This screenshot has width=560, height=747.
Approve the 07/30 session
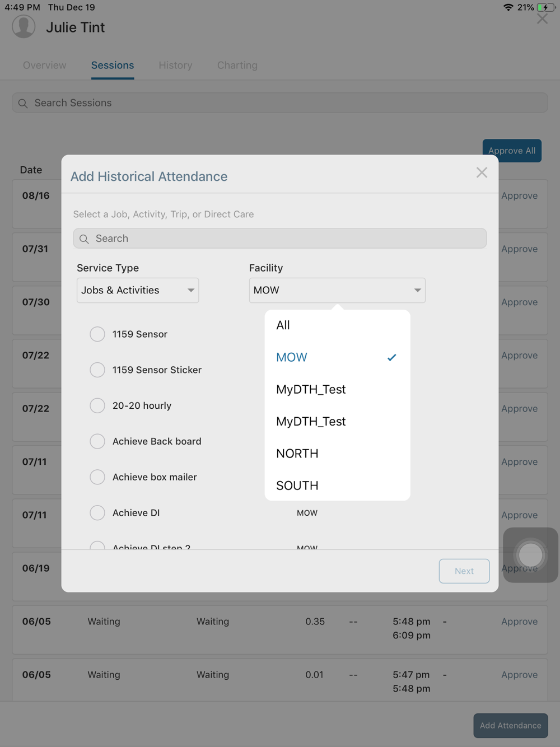tap(519, 302)
